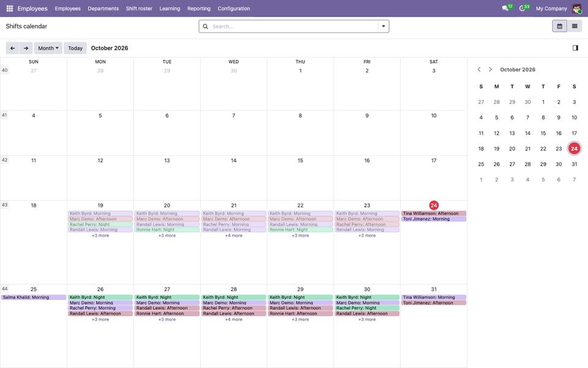Open 'Rachel Perry: Night' shift on October 30
This screenshot has width=588, height=368.
tap(367, 308)
